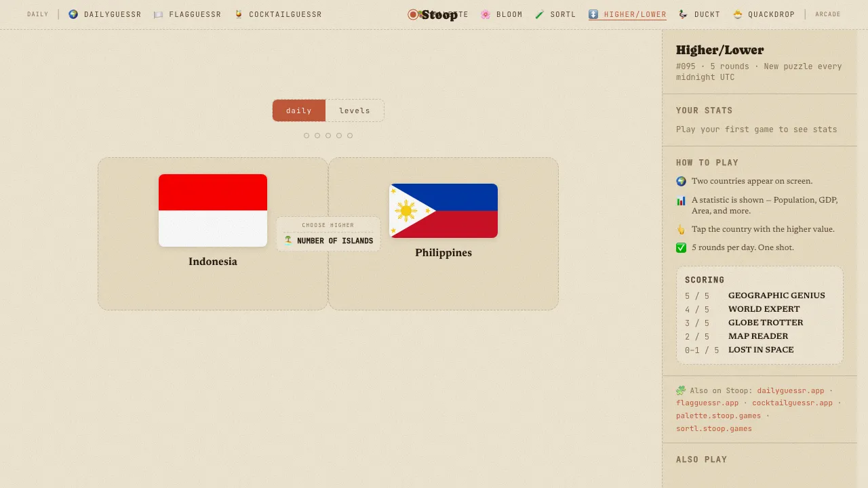Click the Stoop logo
The image size is (868, 488).
433,14
